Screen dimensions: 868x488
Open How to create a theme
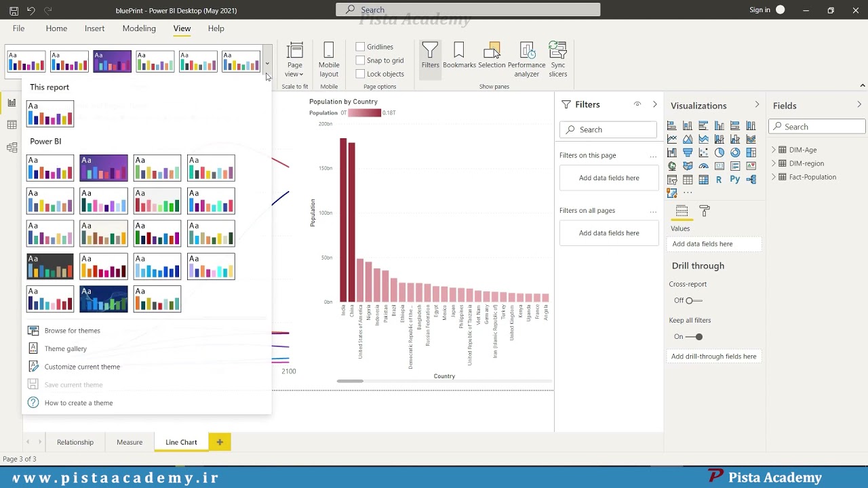click(x=79, y=403)
